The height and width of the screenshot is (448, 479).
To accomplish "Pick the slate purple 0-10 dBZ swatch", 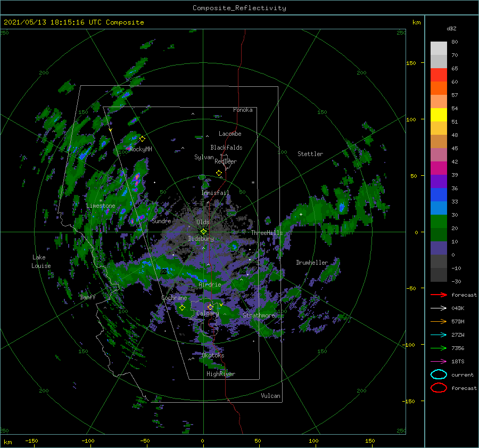I will [439, 248].
